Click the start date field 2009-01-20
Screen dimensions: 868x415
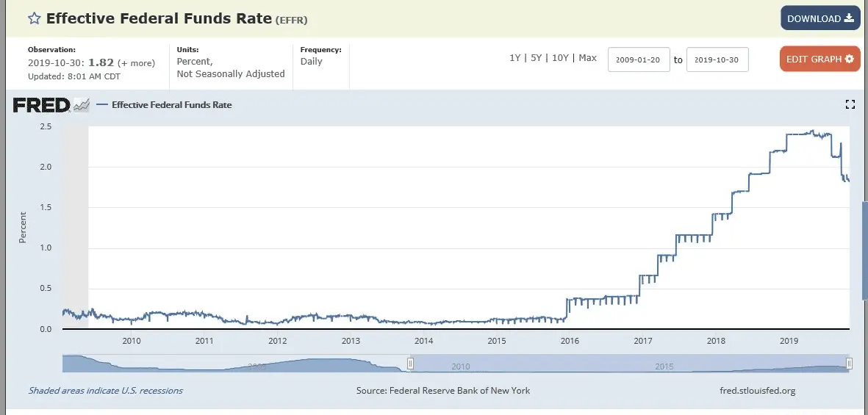[x=639, y=59]
